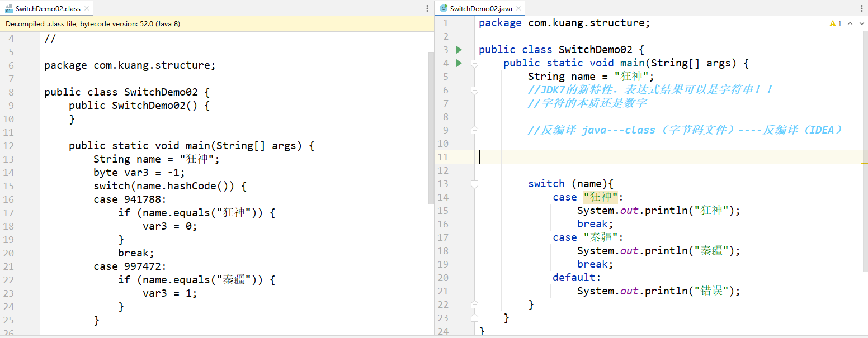Click line number 16 in the left editor gutter
The height and width of the screenshot is (338, 868).
tap(8, 199)
